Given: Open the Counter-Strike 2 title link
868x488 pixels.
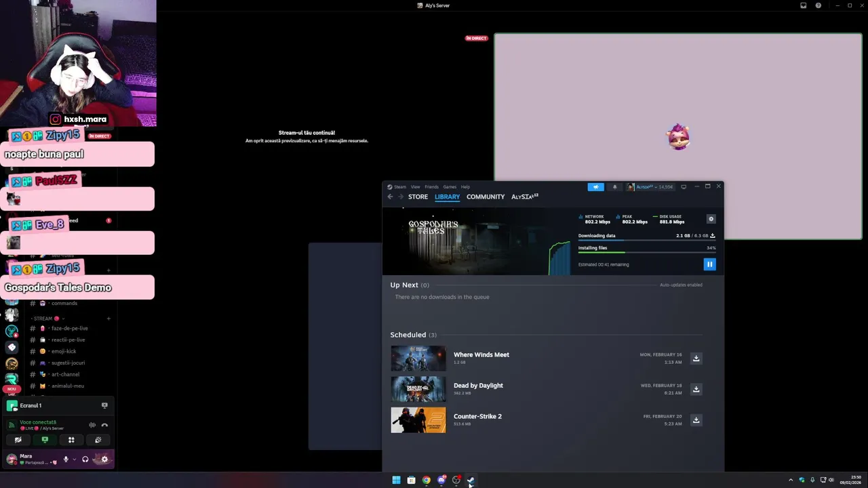Looking at the screenshot, I should click(x=477, y=416).
